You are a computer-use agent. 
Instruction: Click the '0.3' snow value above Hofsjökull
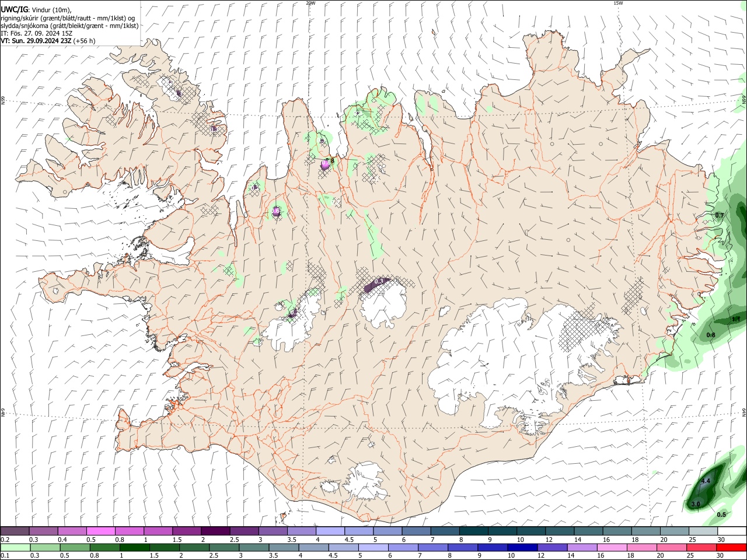coord(379,281)
